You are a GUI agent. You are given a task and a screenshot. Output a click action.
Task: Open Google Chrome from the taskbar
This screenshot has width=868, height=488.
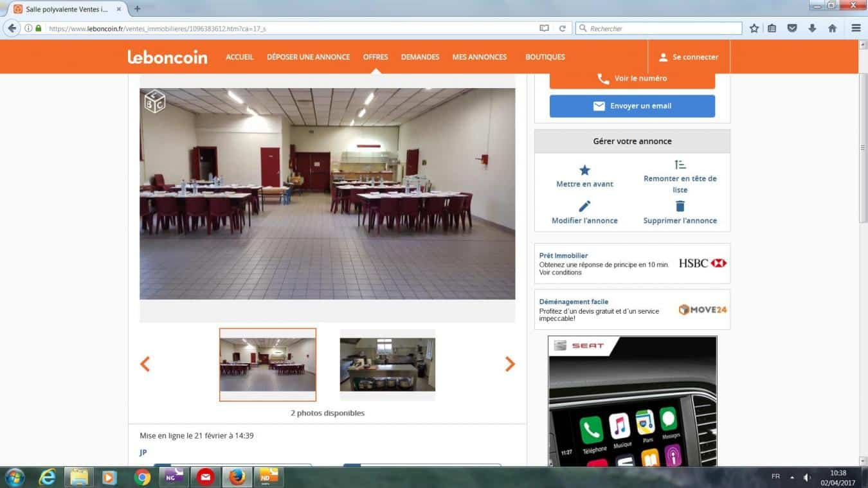(x=142, y=477)
